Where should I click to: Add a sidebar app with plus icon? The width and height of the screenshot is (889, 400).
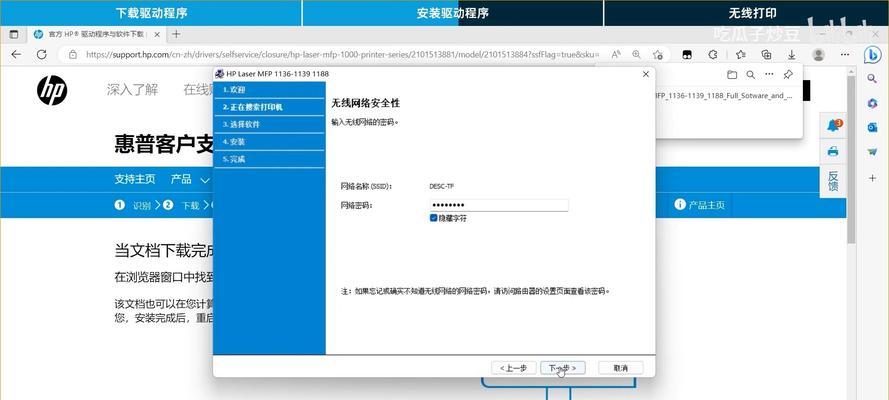873,178
